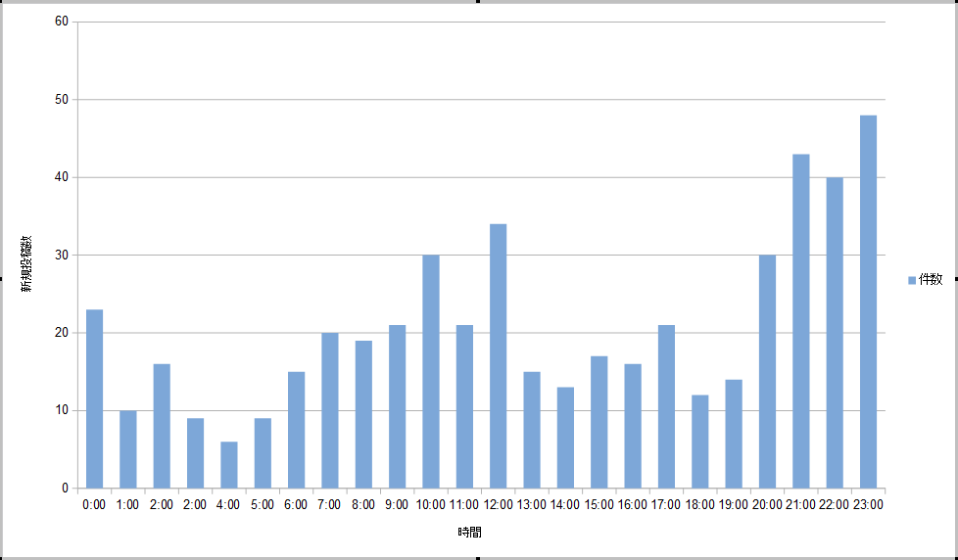Click the 7:00 bar

coord(330,410)
